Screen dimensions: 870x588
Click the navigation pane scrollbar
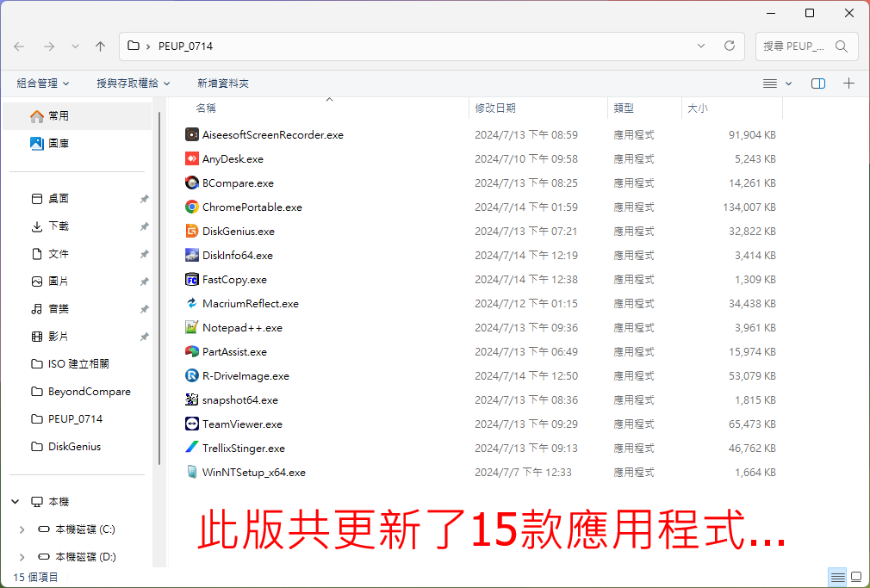(159, 288)
